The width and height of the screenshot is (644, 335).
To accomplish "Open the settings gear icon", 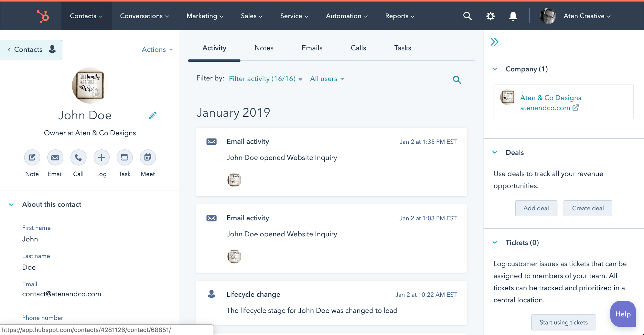I will pos(490,16).
